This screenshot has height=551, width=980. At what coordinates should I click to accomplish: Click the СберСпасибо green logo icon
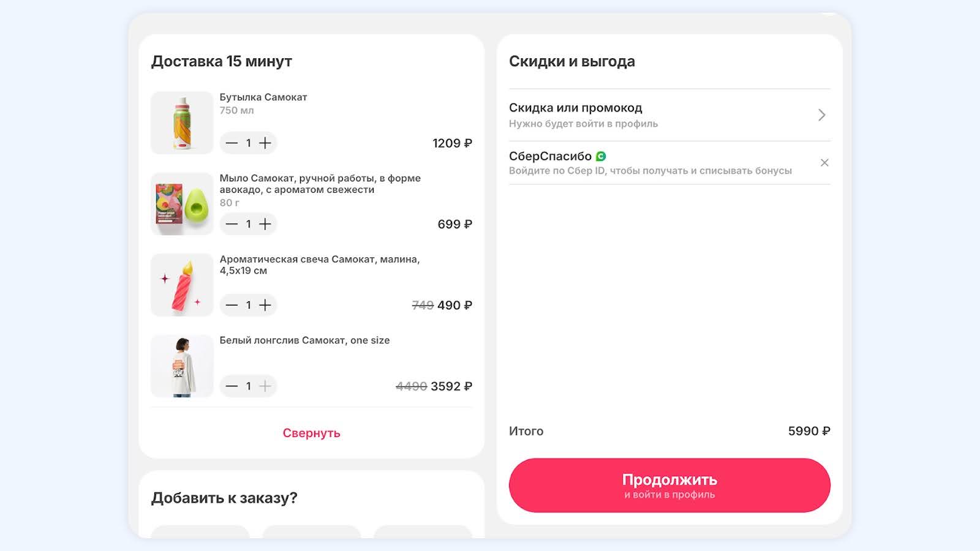pyautogui.click(x=601, y=157)
